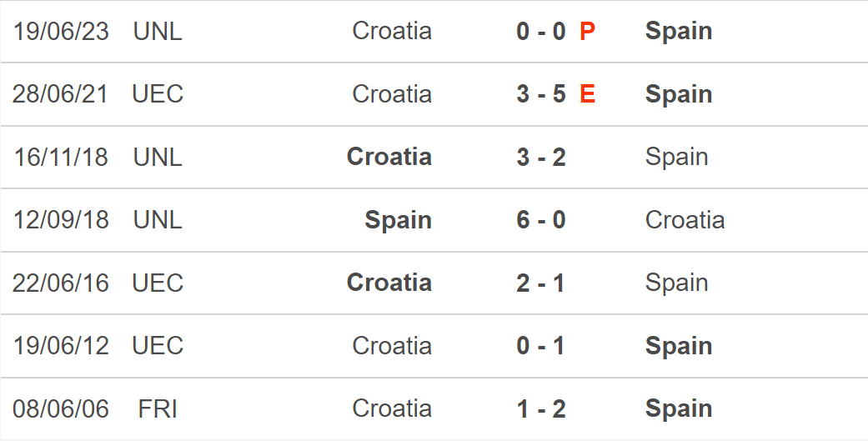Click the red E extra-time indicator
Viewport: 868px width, 441px height.
(587, 94)
